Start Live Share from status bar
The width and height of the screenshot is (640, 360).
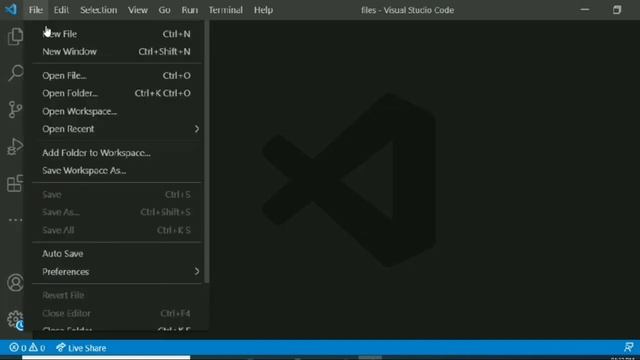pyautogui.click(x=81, y=348)
